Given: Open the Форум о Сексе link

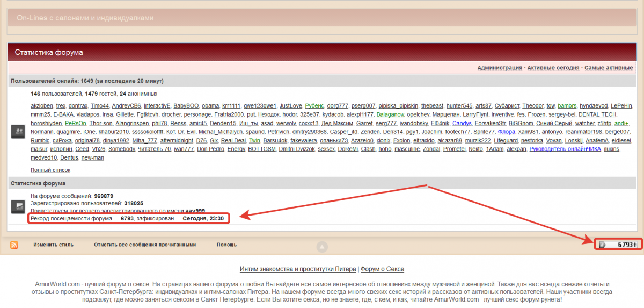Looking at the screenshot, I should 382,269.
